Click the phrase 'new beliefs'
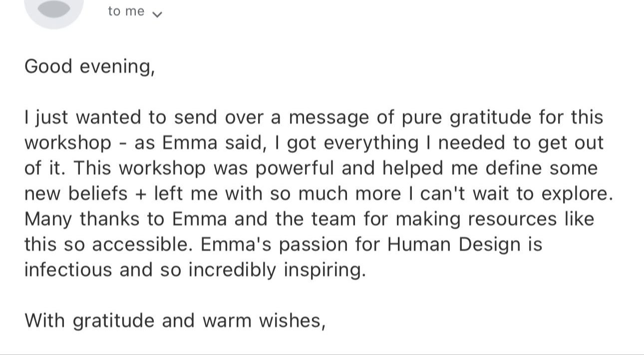644x355 pixels. click(76, 194)
